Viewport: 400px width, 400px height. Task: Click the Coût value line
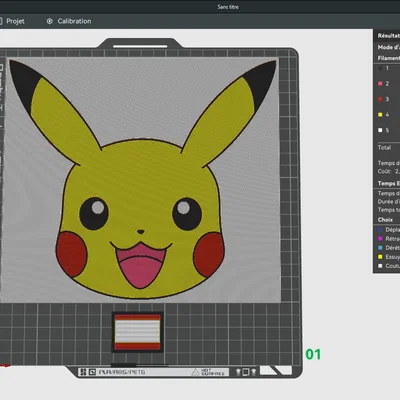(388, 171)
